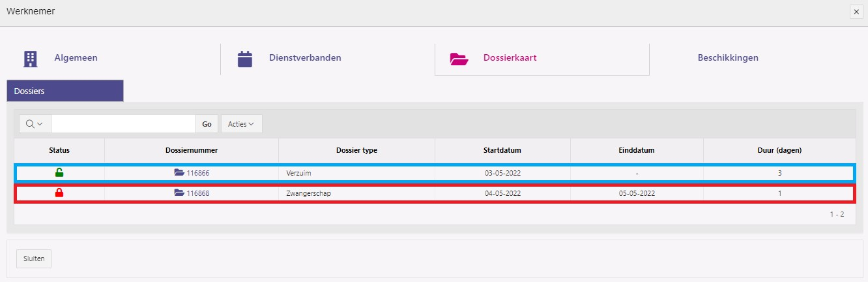Sort by the Duur (dagen) column header
This screenshot has width=868, height=282.
point(779,150)
